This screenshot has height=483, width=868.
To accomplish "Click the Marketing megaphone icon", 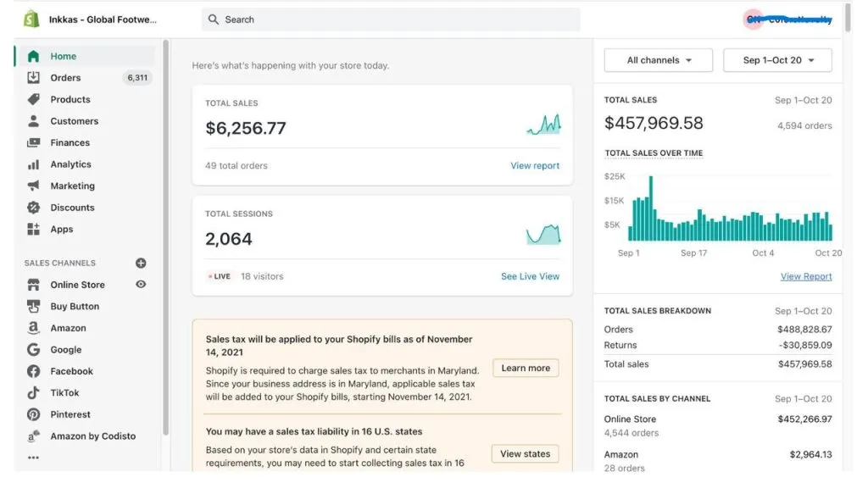I will (x=33, y=186).
